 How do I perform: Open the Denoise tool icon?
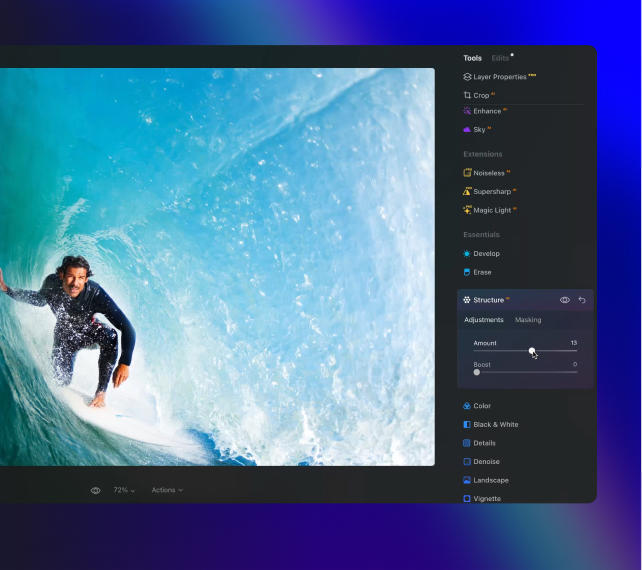467,461
